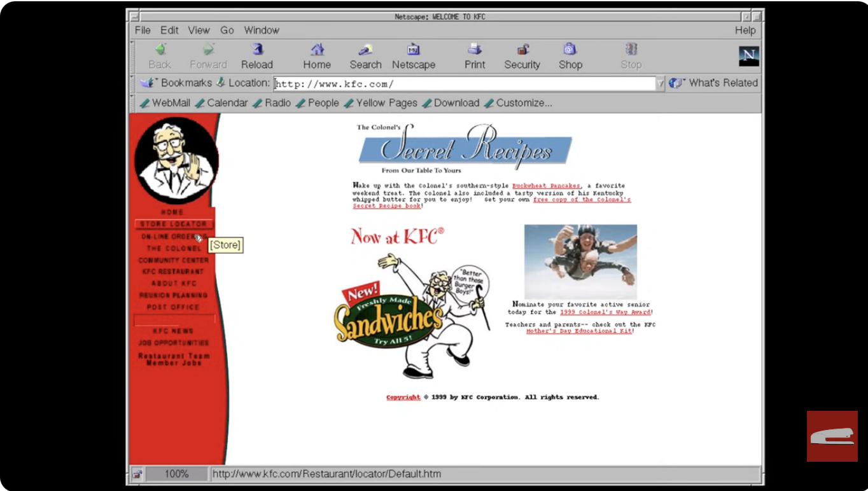This screenshot has height=491, width=868.
Task: Click inside the Location URL field
Action: click(x=445, y=83)
